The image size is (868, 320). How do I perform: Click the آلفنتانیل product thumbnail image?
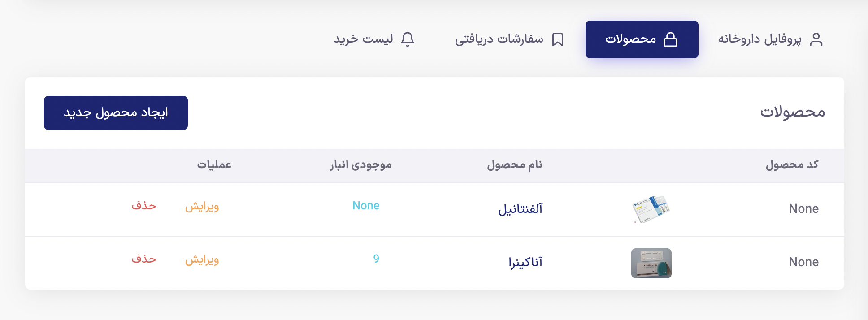[x=651, y=209]
